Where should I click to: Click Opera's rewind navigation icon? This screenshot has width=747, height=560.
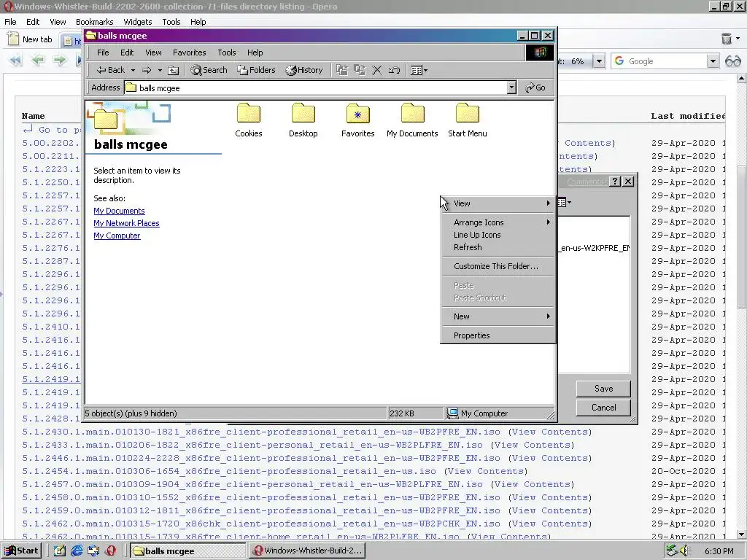[16, 61]
